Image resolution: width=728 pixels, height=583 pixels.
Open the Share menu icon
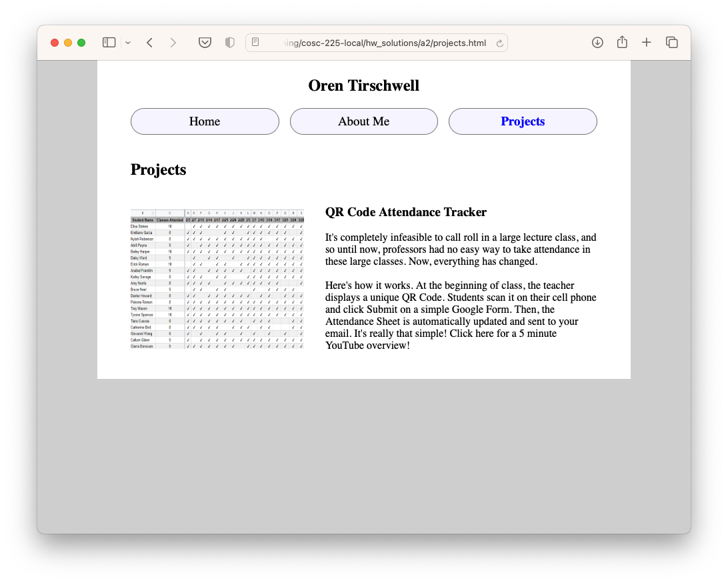pos(622,42)
